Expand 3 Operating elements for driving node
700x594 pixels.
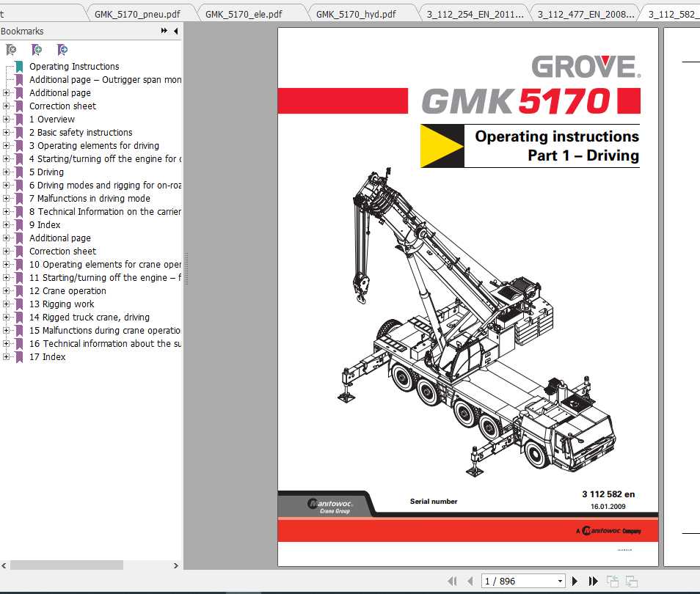pyautogui.click(x=6, y=145)
